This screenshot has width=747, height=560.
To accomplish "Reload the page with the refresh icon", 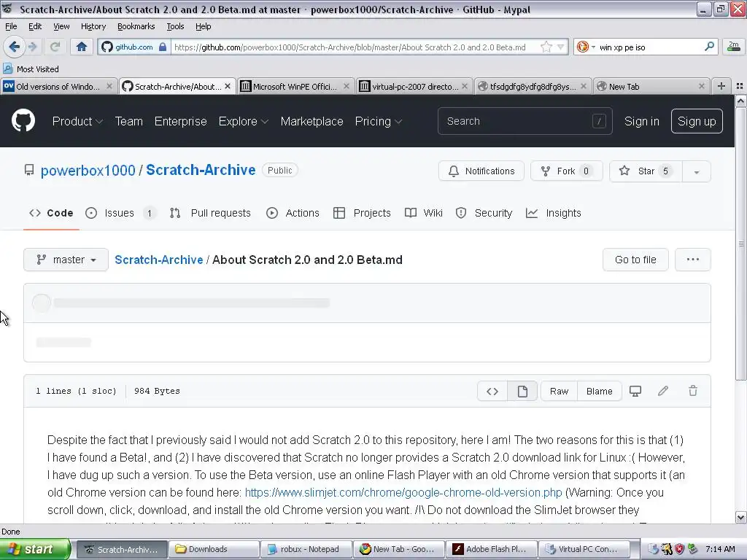I will tap(55, 47).
